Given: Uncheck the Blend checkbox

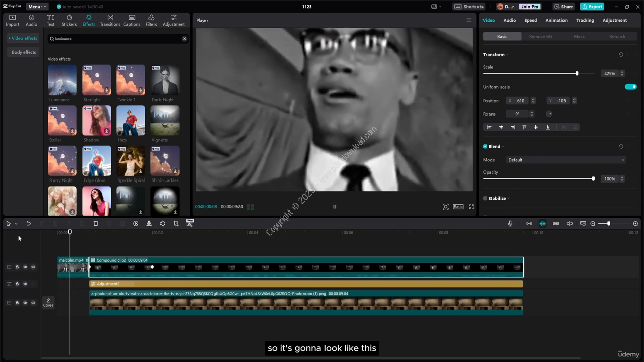Looking at the screenshot, I should click(485, 147).
